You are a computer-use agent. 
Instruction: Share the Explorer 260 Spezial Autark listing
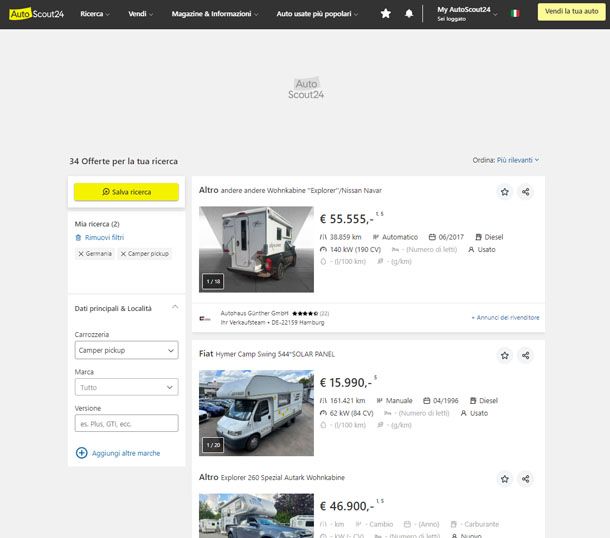(526, 479)
